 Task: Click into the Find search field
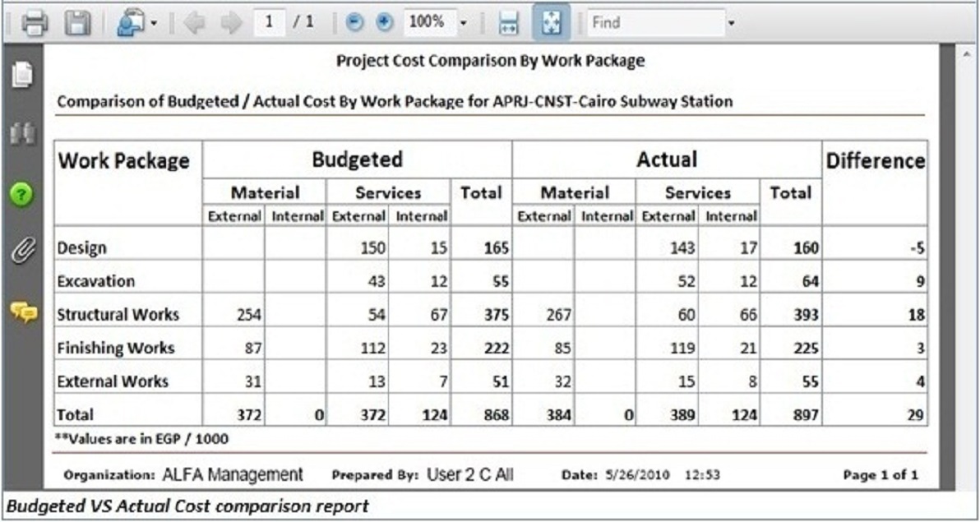pos(654,23)
